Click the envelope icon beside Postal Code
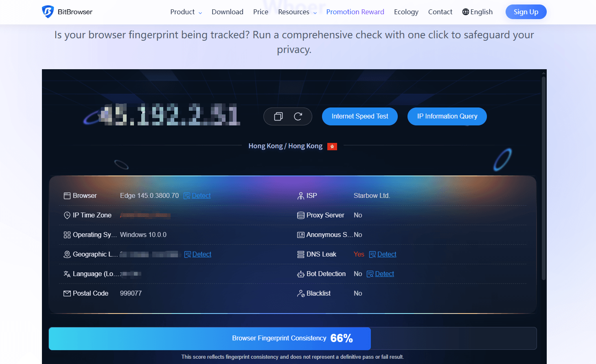The height and width of the screenshot is (364, 596). point(67,293)
